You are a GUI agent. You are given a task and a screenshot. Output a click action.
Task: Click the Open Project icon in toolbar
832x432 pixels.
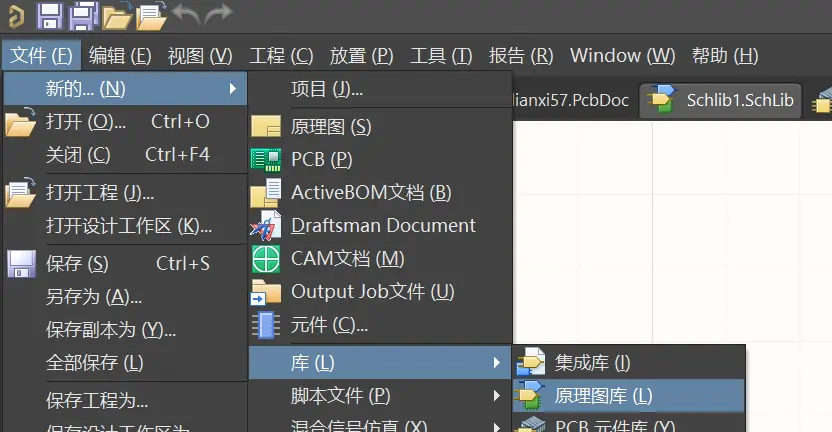[x=151, y=16]
